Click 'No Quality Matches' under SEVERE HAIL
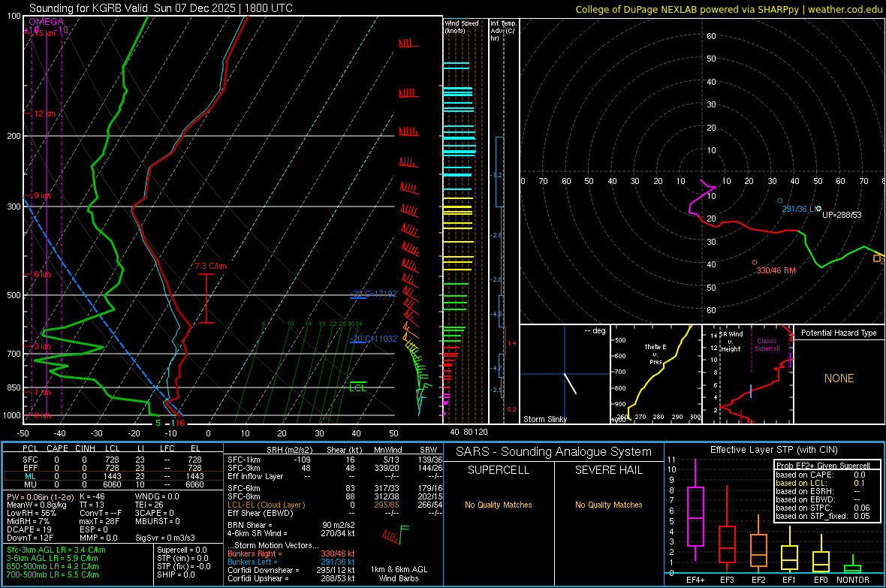This screenshot has height=588, width=886. pos(608,505)
